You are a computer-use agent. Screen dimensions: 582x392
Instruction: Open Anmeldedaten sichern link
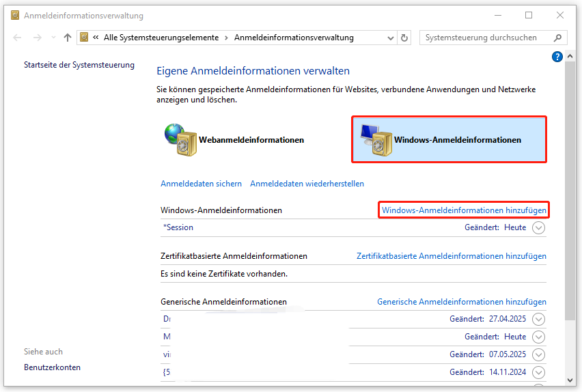pos(202,184)
